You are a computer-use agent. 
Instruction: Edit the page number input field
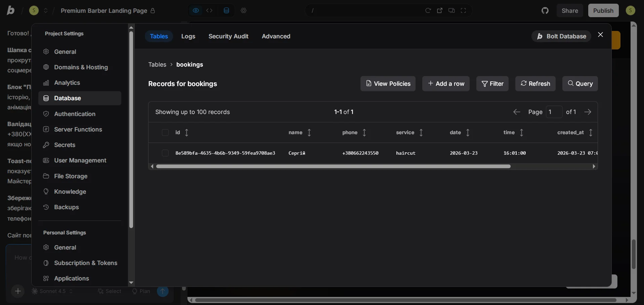(554, 112)
